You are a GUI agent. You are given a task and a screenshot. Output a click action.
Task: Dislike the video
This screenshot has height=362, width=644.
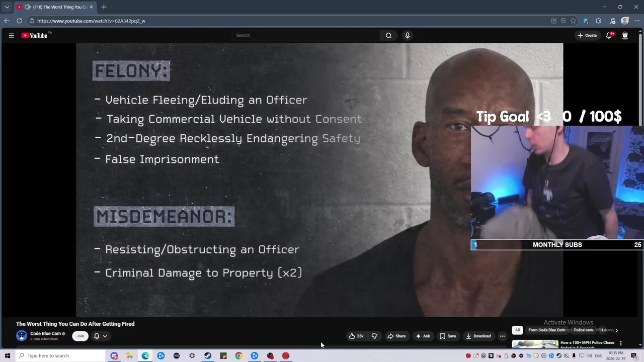374,336
